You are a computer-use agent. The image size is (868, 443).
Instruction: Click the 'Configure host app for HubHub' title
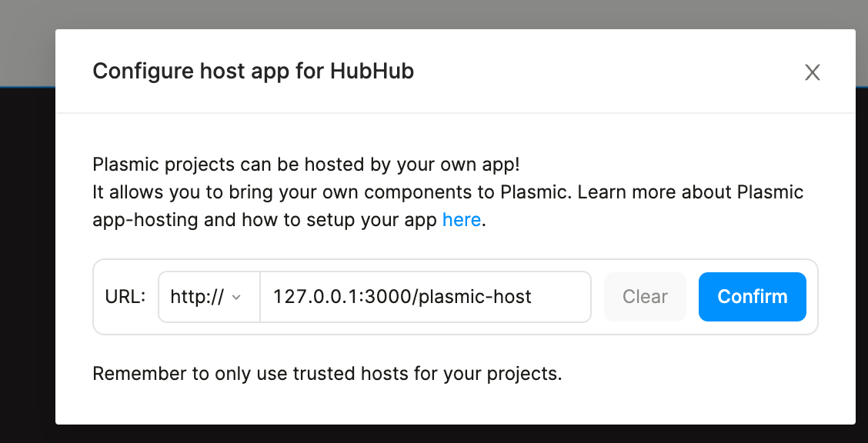[253, 72]
